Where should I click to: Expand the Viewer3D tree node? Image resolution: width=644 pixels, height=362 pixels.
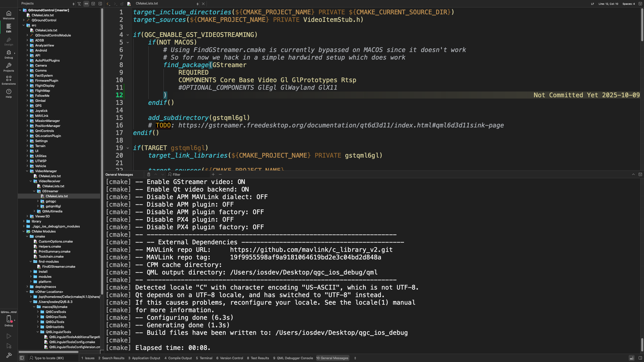point(27,216)
